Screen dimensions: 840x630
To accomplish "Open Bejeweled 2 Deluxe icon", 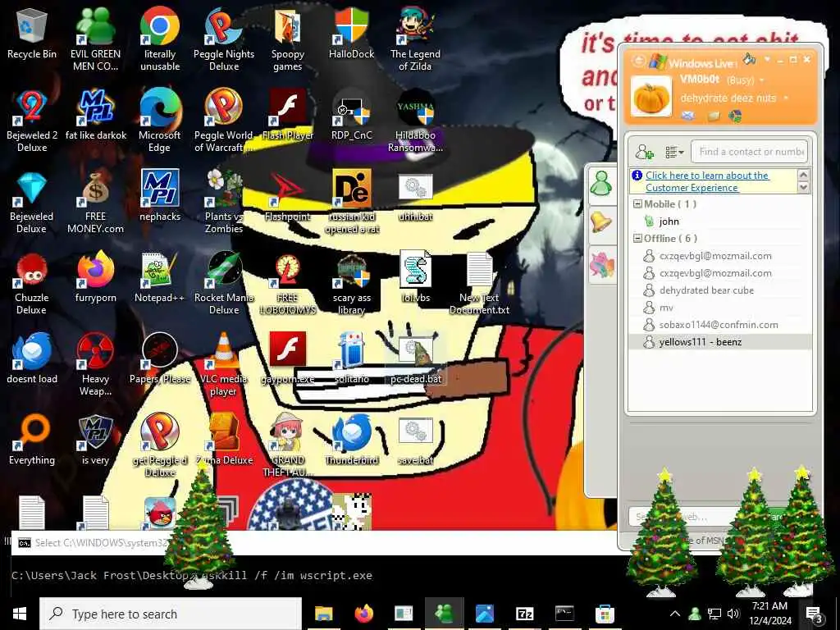I will point(32,121).
